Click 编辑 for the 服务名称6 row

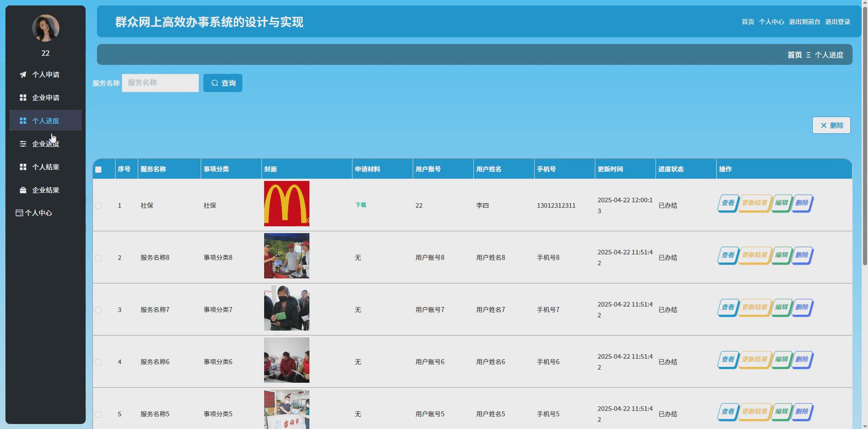click(x=781, y=359)
